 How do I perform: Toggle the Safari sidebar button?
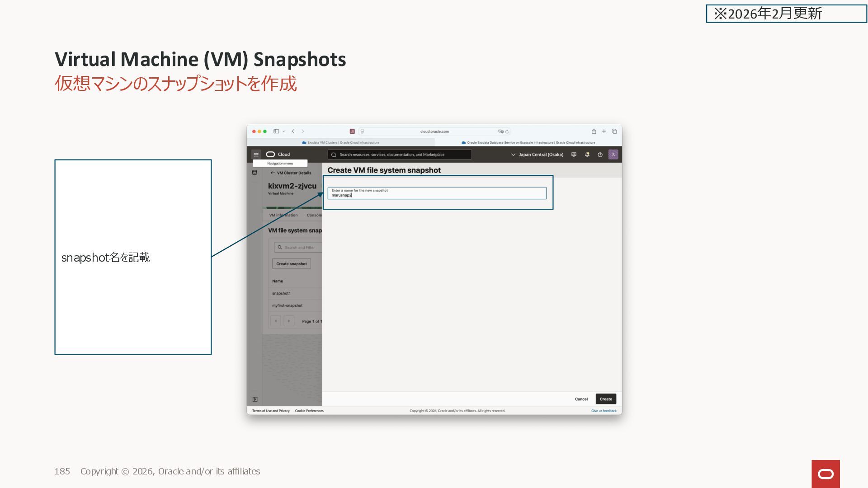[x=276, y=131]
